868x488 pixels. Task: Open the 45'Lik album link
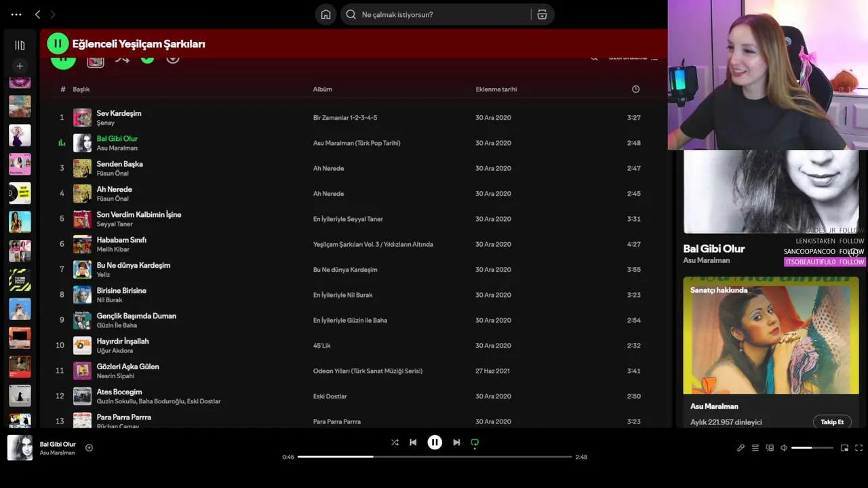tap(321, 346)
